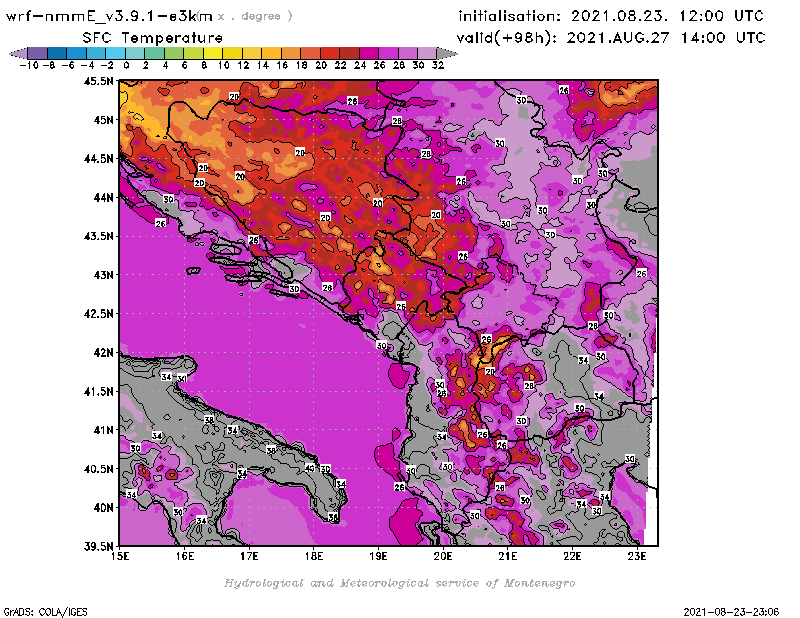Select the '-6' color scale label
This screenshot has width=800, height=618.
coord(68,65)
